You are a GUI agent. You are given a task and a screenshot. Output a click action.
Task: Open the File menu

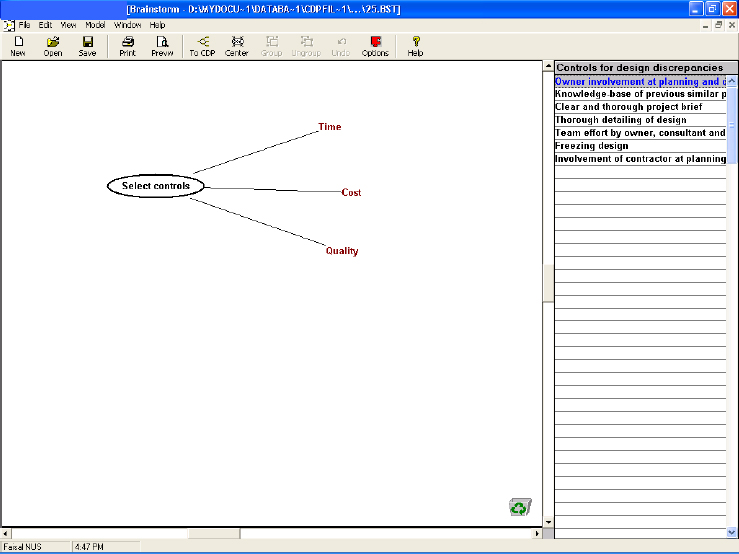[x=24, y=25]
